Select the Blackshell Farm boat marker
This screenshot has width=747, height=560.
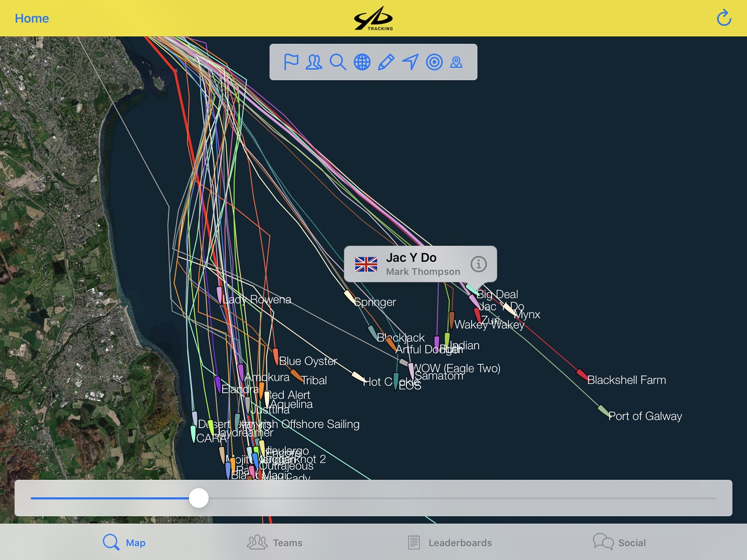(582, 374)
